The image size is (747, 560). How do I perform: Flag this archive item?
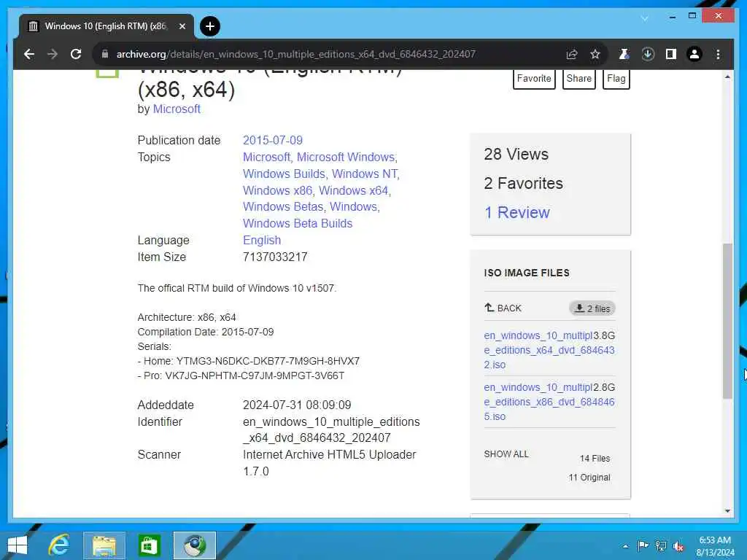pos(616,79)
